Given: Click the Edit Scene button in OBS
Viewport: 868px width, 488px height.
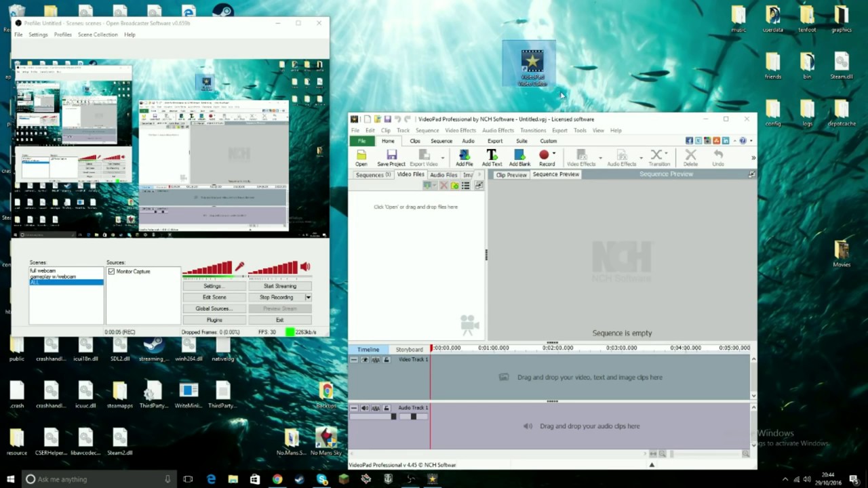Looking at the screenshot, I should tap(214, 298).
